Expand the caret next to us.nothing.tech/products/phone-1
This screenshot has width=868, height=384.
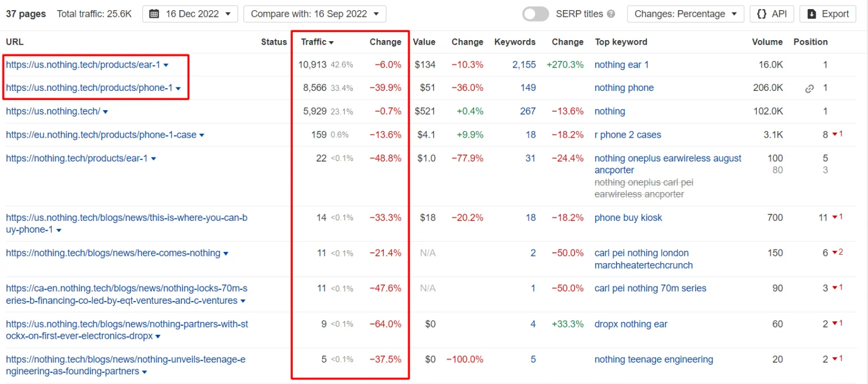178,89
